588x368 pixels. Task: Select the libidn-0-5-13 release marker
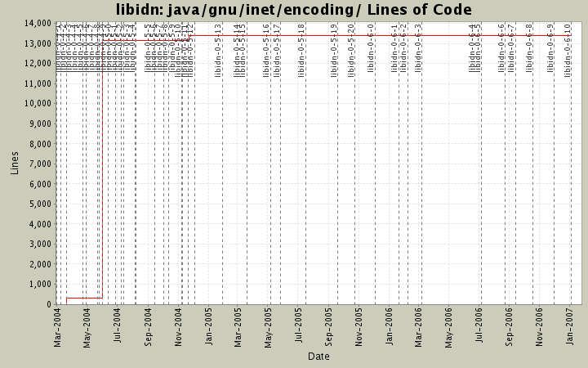(219, 51)
